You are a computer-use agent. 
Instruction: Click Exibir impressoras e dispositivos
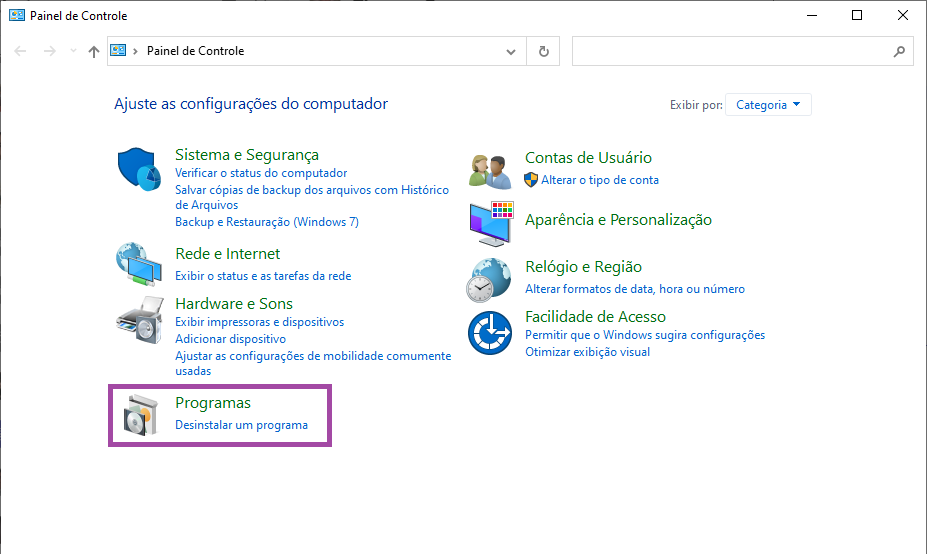pos(260,322)
